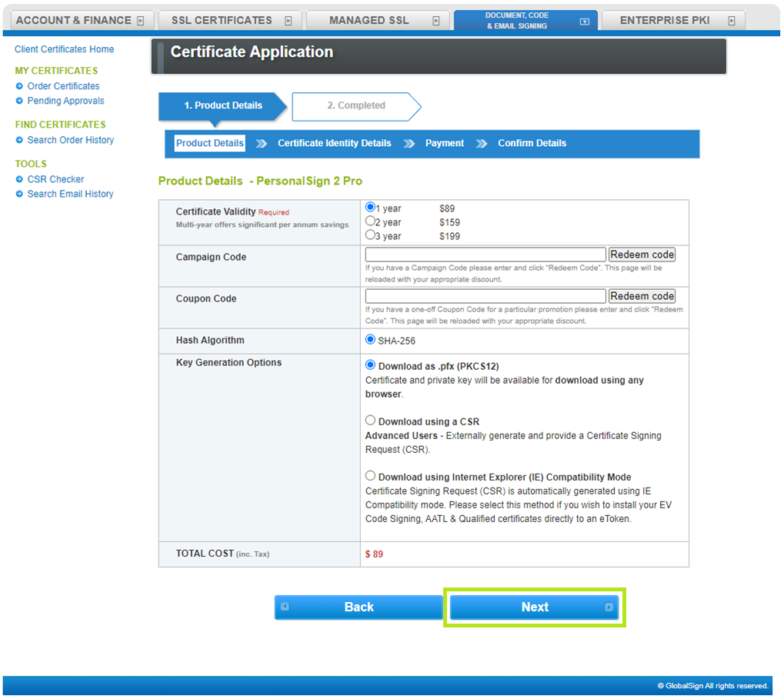Expand Enterprise PKI tab arrow
The width and height of the screenshot is (784, 699).
tap(732, 21)
